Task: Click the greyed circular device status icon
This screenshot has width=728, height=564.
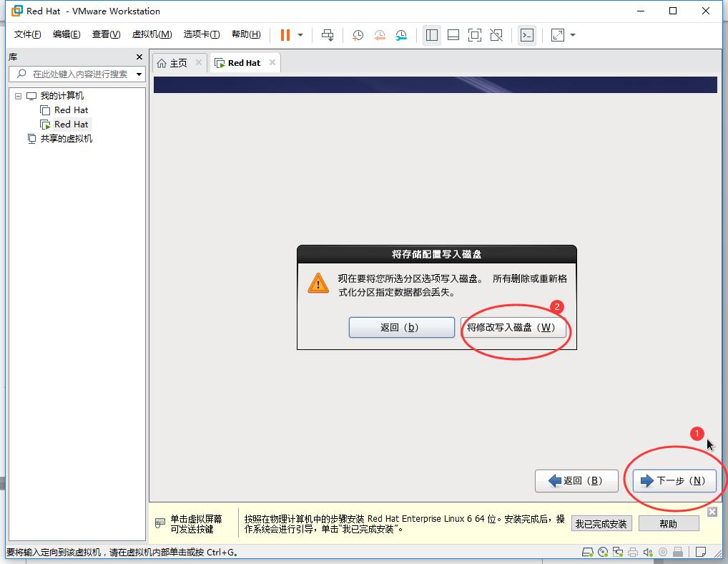Action: click(x=663, y=552)
